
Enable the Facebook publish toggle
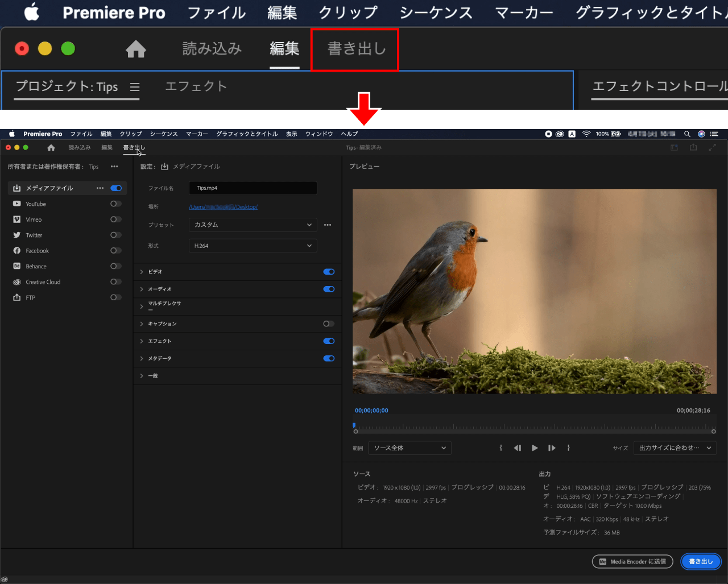[116, 251]
